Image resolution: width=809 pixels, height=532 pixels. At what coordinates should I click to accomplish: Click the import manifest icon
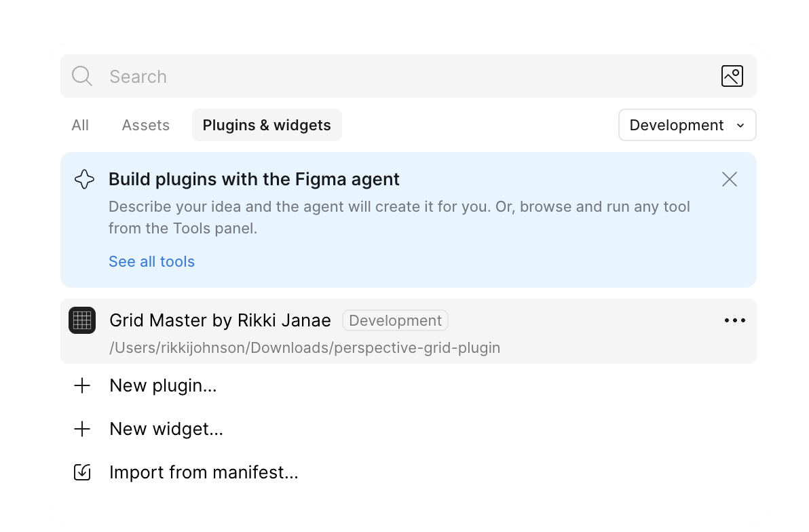pos(82,472)
